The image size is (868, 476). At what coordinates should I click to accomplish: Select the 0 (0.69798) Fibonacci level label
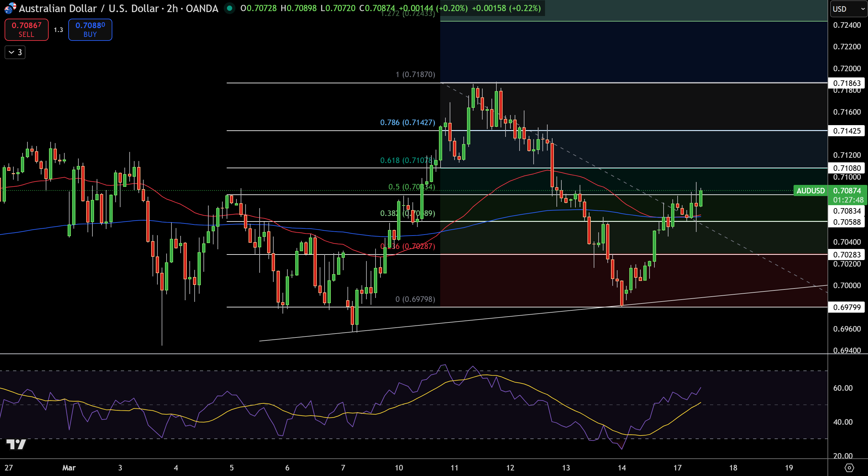415,299
